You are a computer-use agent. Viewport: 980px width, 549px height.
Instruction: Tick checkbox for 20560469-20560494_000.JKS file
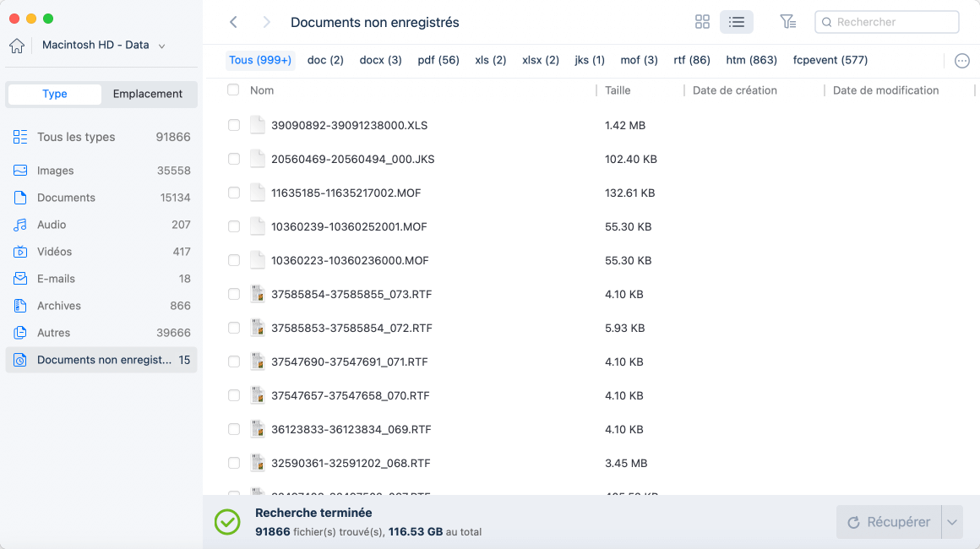click(234, 159)
